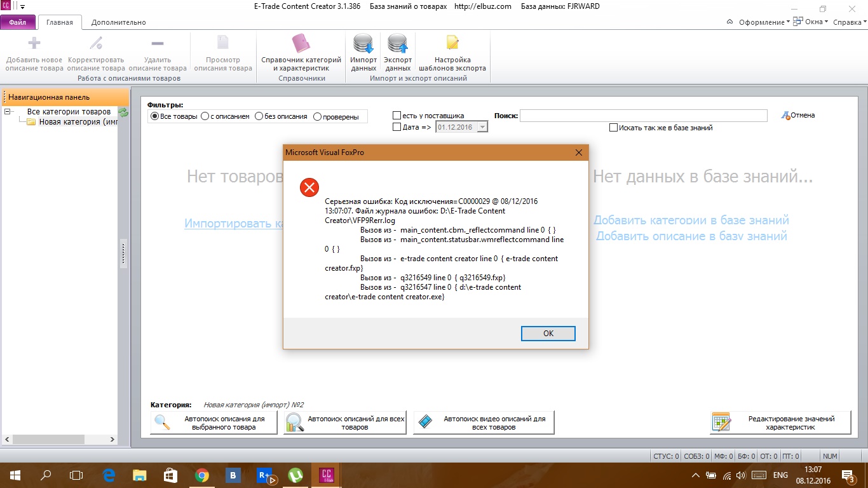Click the Отмена button next to search
Image resolution: width=868 pixels, height=488 pixels.
pos(798,116)
